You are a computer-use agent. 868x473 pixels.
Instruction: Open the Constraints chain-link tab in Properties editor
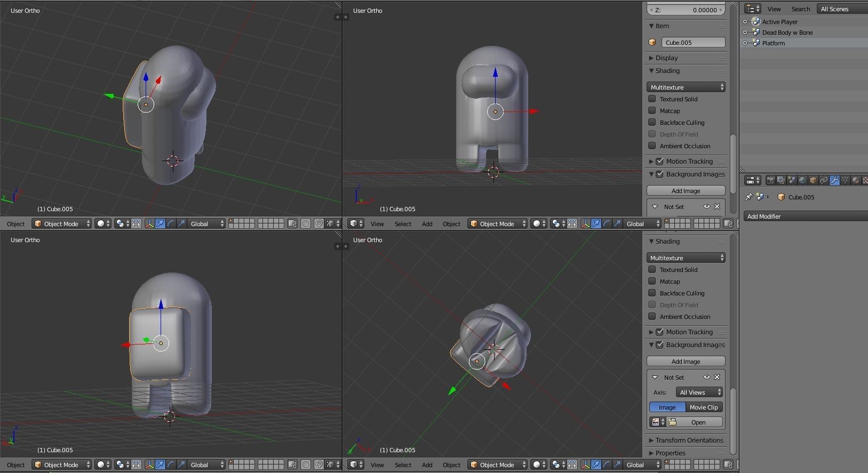point(824,180)
